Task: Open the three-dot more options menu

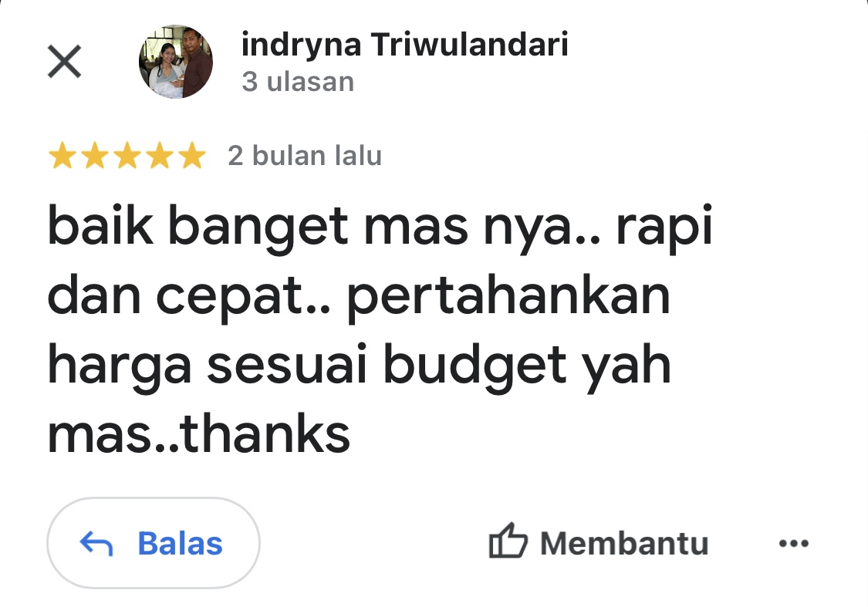Action: [x=794, y=543]
